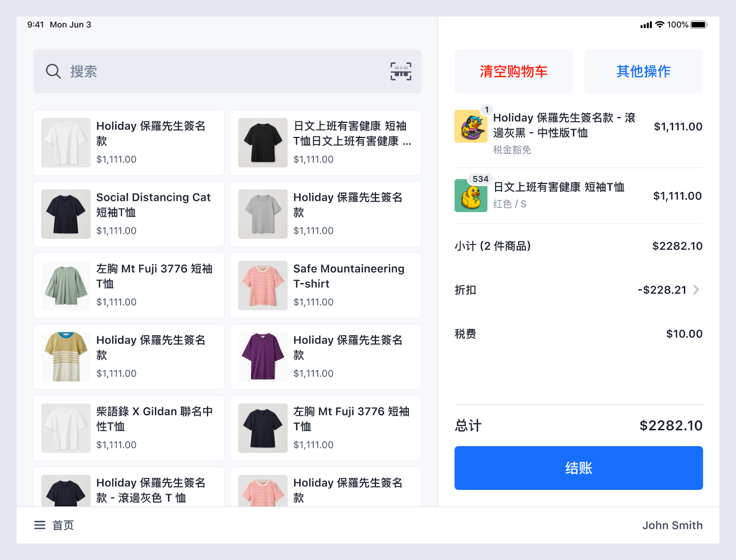Go to 首页 in bottom bar
This screenshot has height=560, width=736.
coord(63,525)
